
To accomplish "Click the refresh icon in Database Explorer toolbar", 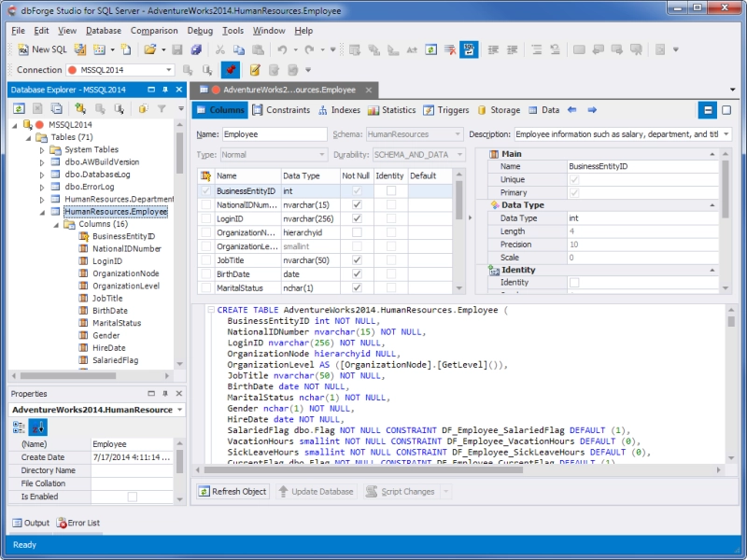I will (x=19, y=109).
